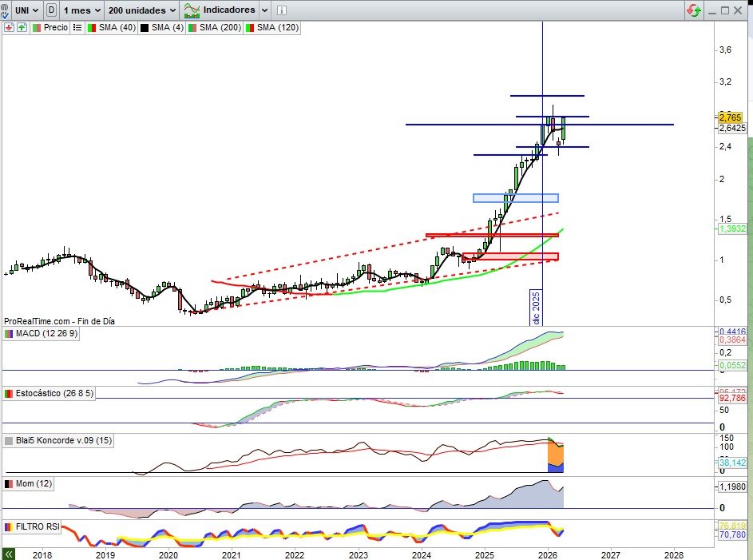This screenshot has height=560, width=753.
Task: Click the ProRealTime.com - Fin de Día text
Action: [59, 321]
